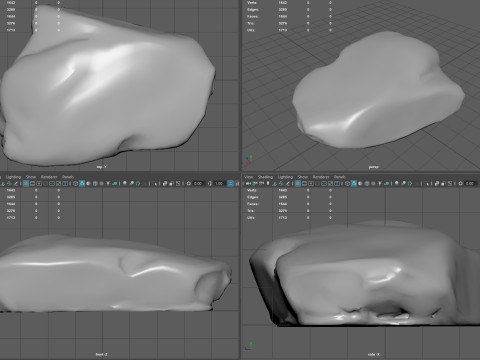Toggle Wireframe on Shaded in side view toolbar
This screenshot has height=360, width=480.
367,183
